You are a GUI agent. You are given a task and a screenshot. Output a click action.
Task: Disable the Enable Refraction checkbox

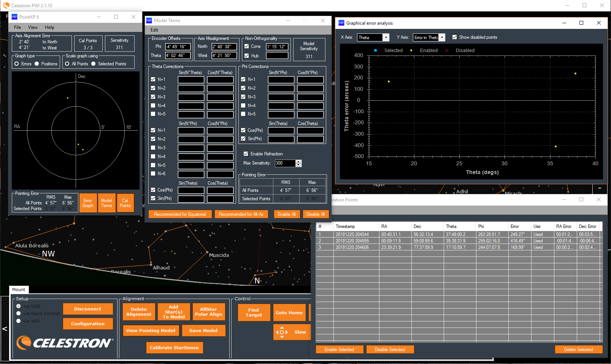(246, 154)
